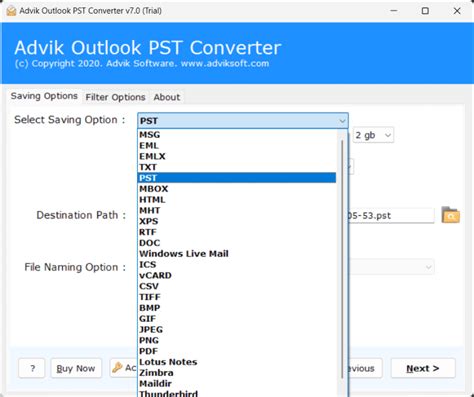The height and width of the screenshot is (397, 474).
Task: Click the Advik app icon in title bar
Action: [x=11, y=11]
